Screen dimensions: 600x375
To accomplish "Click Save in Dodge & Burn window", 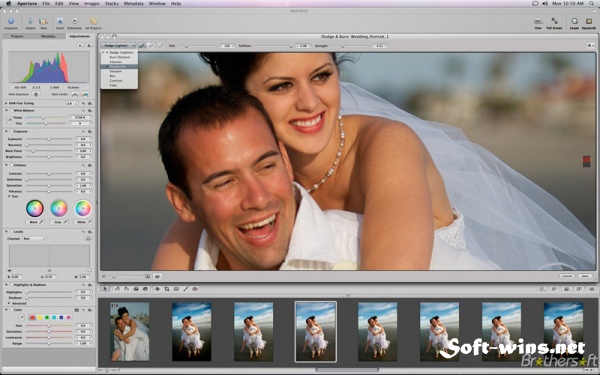I will pyautogui.click(x=585, y=276).
